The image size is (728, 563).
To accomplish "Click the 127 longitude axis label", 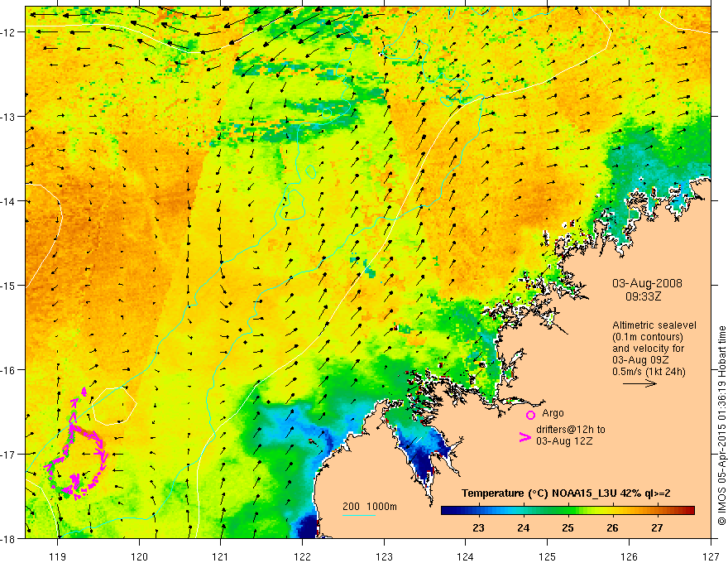I will (x=711, y=556).
